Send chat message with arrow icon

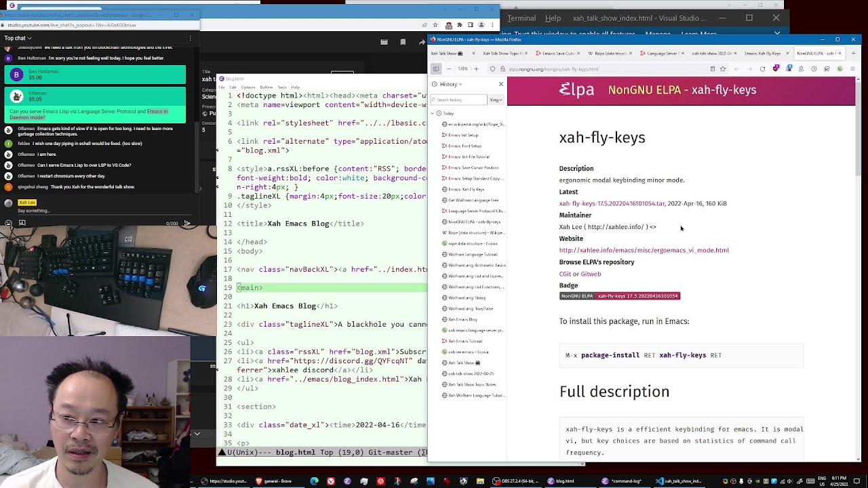[187, 223]
